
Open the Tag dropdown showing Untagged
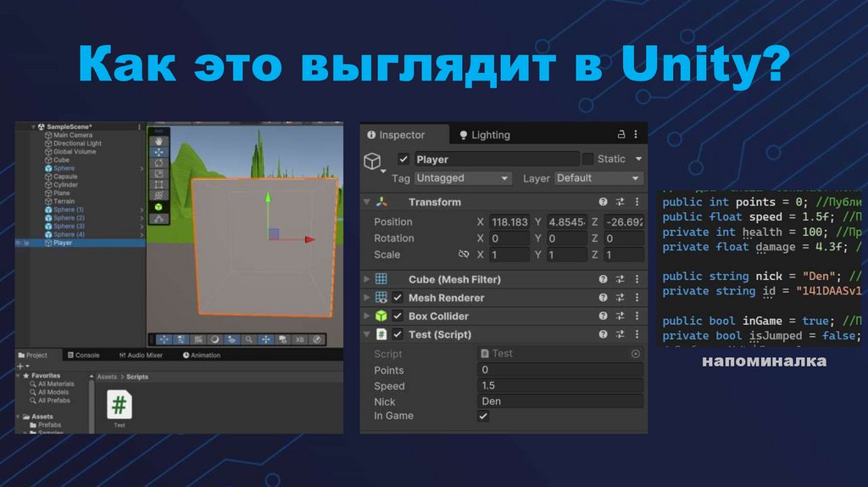click(x=463, y=178)
